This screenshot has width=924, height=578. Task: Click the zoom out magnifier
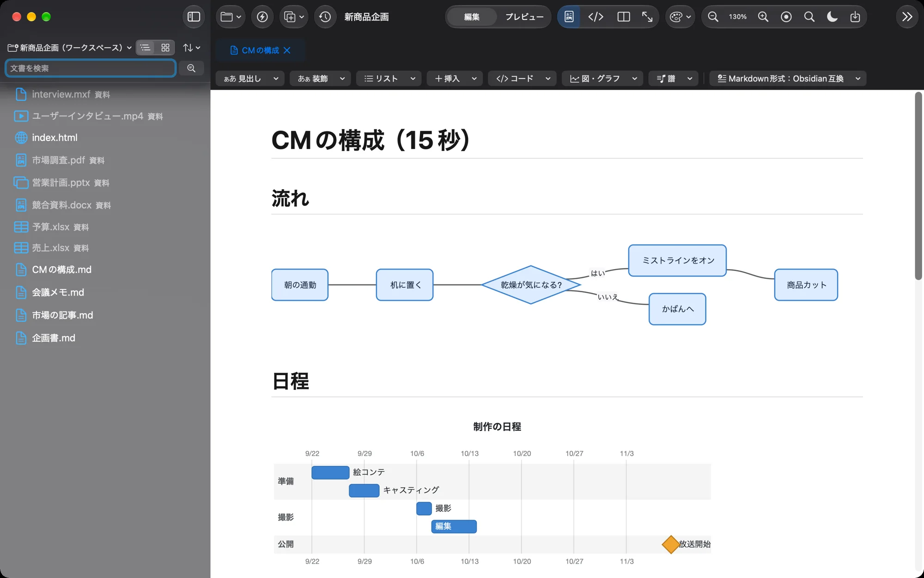coord(713,17)
